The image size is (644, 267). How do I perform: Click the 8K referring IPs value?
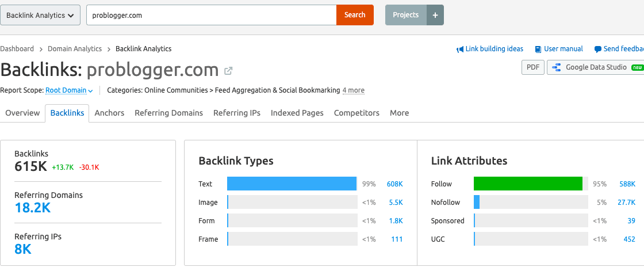click(x=23, y=249)
